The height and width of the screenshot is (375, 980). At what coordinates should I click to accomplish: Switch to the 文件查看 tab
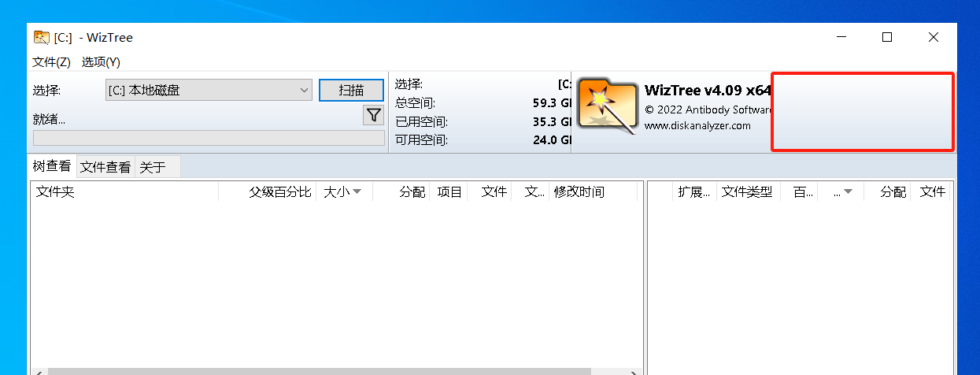[105, 167]
